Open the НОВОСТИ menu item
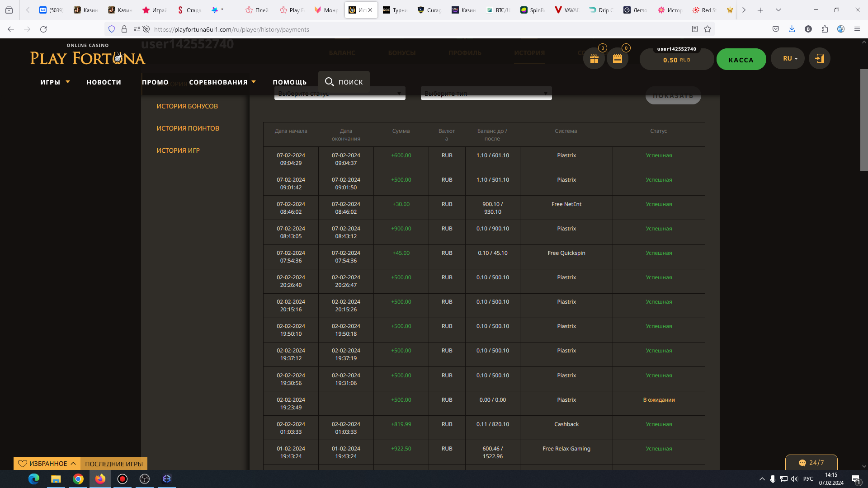868x488 pixels. (104, 82)
